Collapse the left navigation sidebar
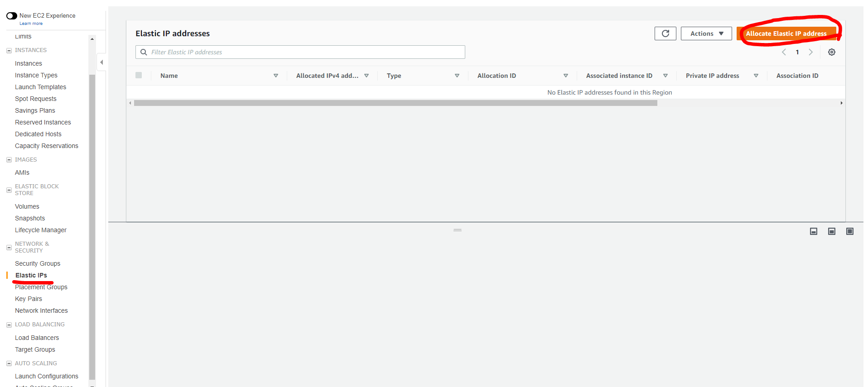The height and width of the screenshot is (387, 868). pos(101,62)
